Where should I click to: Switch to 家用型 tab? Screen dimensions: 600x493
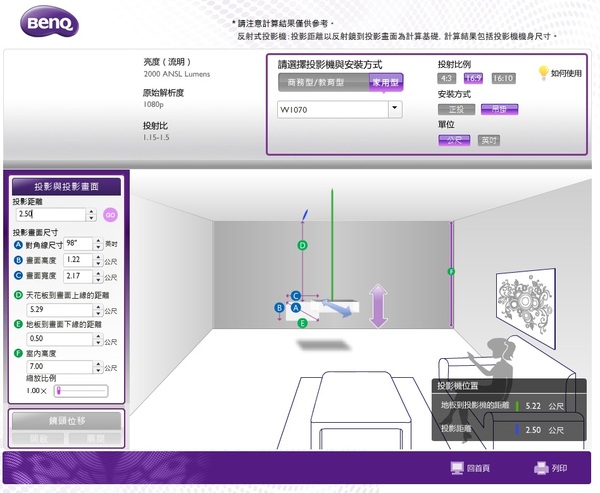[x=386, y=82]
